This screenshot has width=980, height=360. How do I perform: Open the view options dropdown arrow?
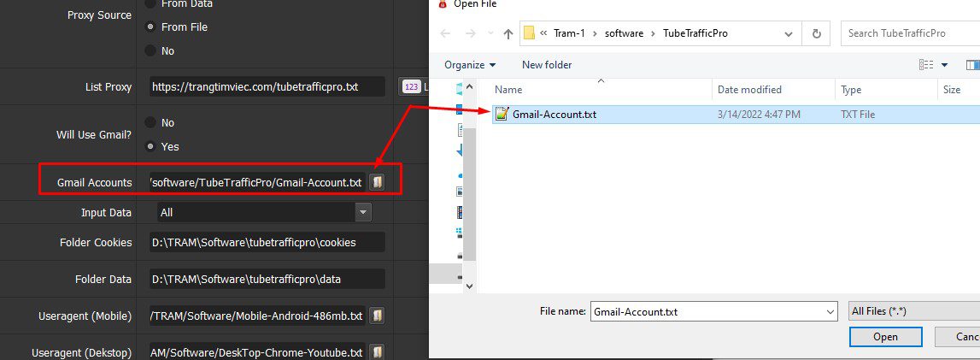pyautogui.click(x=944, y=64)
